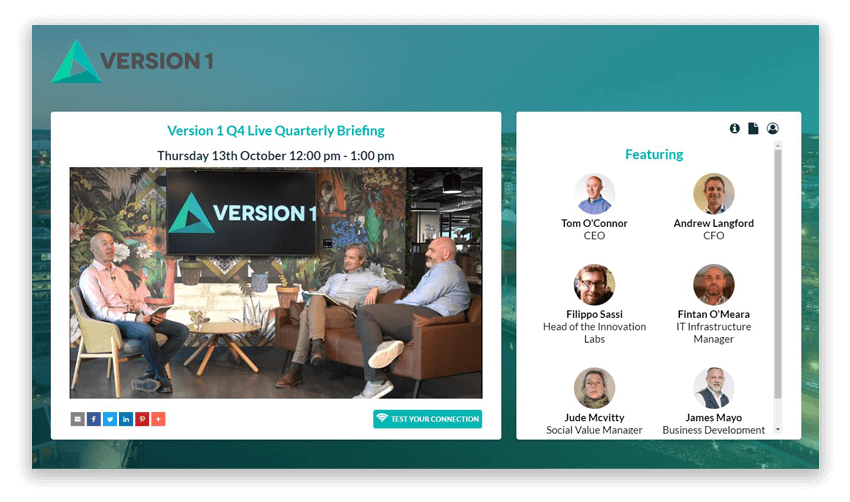
Task: Click the Featuring heading
Action: click(654, 155)
